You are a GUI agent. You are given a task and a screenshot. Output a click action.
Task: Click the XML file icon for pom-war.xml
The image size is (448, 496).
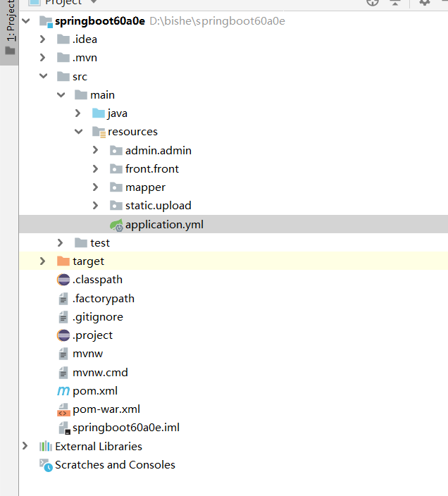[x=63, y=409]
